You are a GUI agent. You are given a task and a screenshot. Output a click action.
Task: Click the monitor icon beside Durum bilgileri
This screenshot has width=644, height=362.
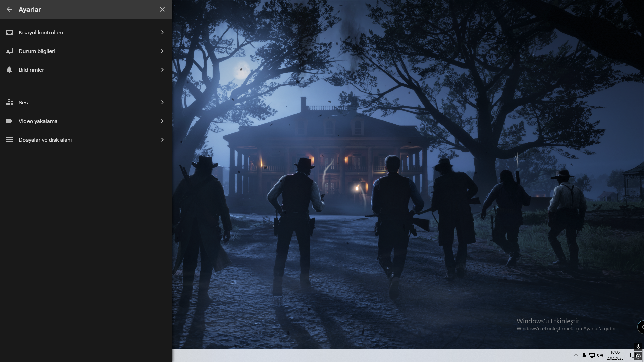point(9,51)
